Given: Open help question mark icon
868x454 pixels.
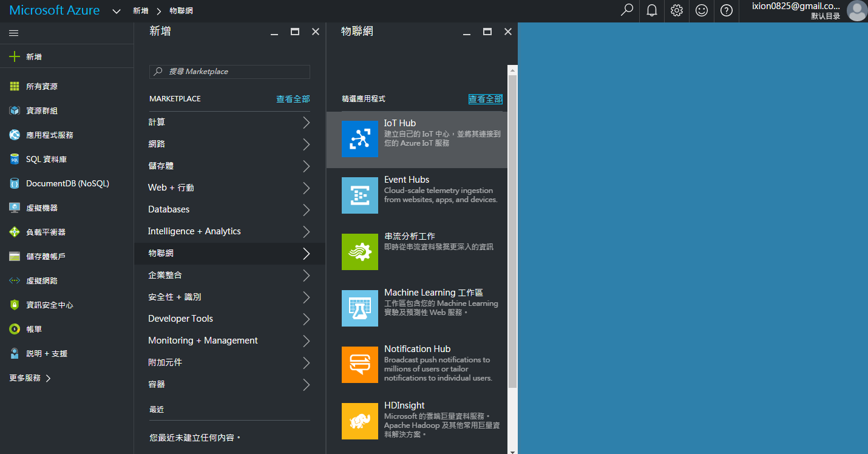Looking at the screenshot, I should (727, 10).
